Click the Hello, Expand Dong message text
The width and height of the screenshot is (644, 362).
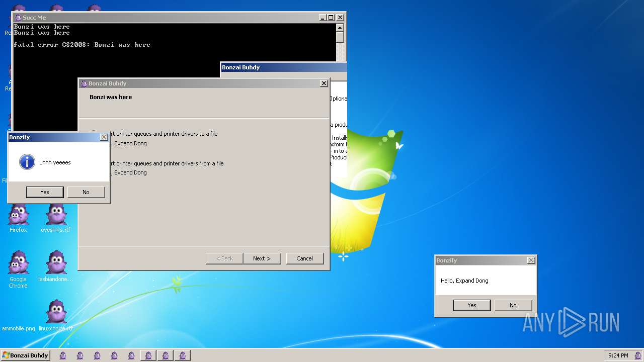click(x=464, y=281)
